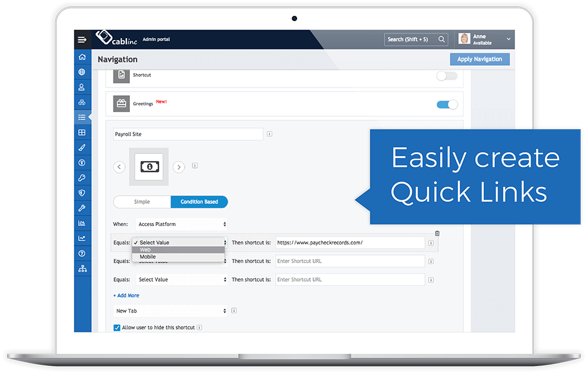Open the groups icon in the sidebar
Image resolution: width=588 pixels, height=373 pixels.
click(82, 102)
